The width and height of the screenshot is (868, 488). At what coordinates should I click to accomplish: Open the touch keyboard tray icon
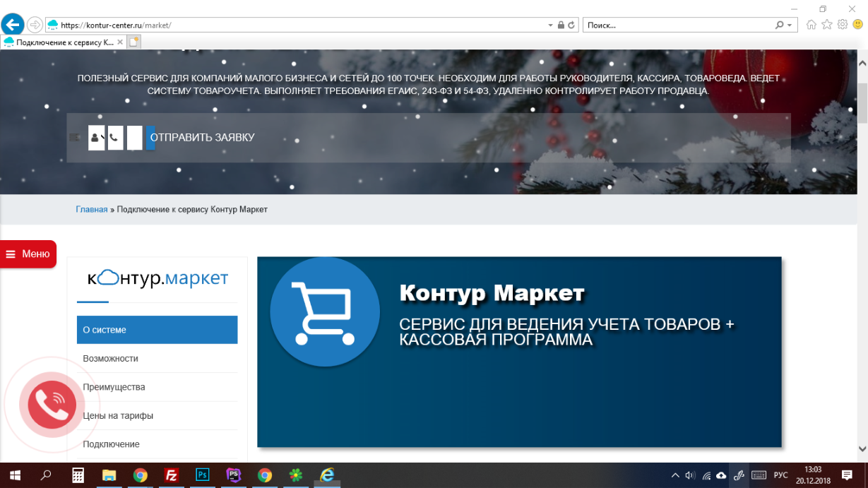point(759,475)
